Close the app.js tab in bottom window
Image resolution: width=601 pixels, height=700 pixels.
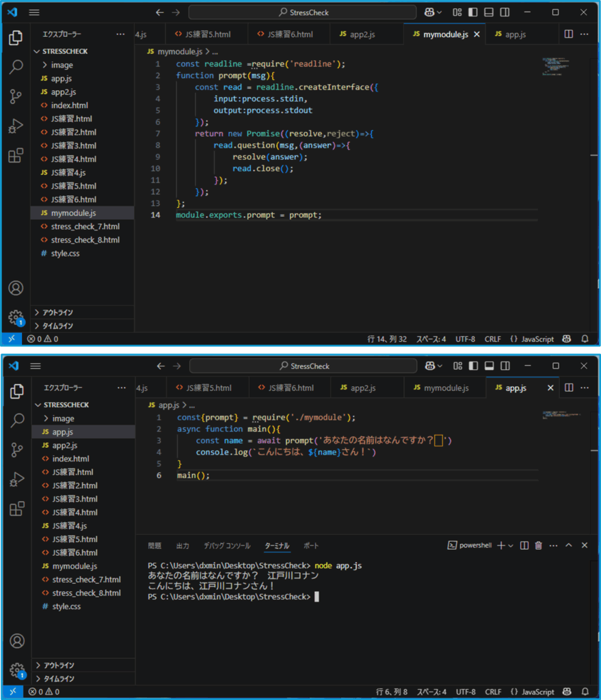[550, 388]
